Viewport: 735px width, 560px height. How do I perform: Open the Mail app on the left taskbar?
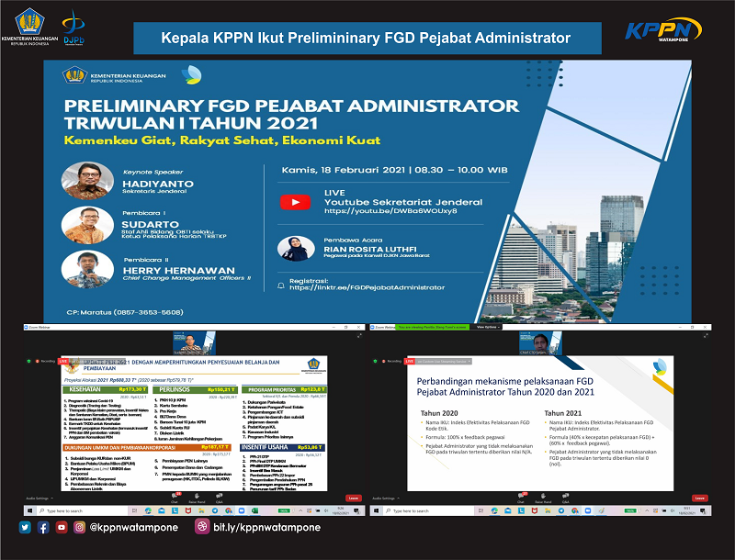coord(162,510)
